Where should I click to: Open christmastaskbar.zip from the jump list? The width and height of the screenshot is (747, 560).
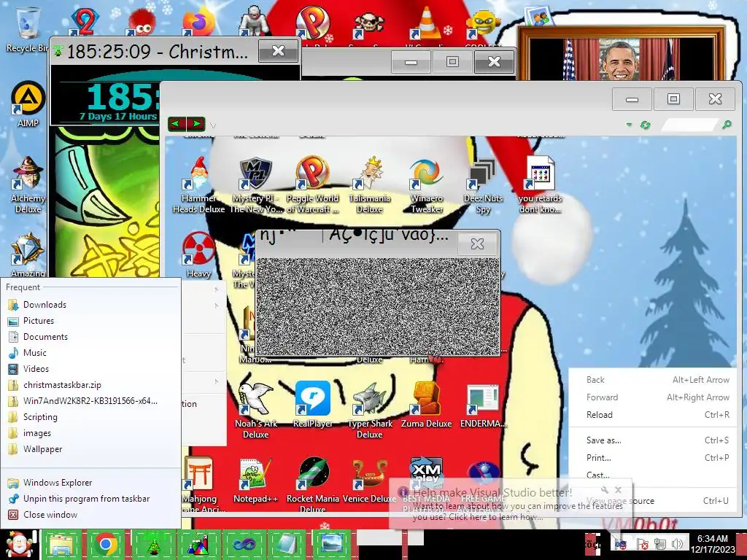tap(90, 385)
